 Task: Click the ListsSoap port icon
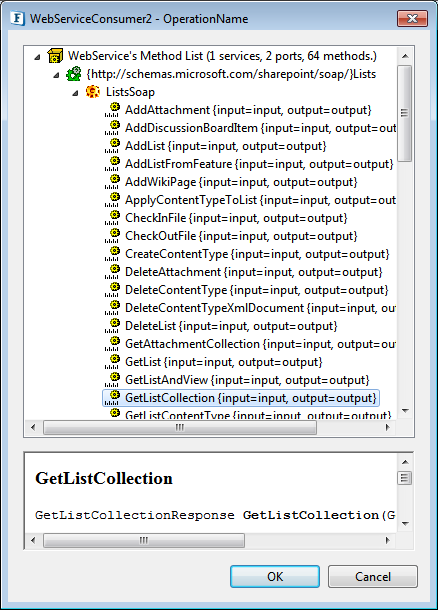pos(93,92)
